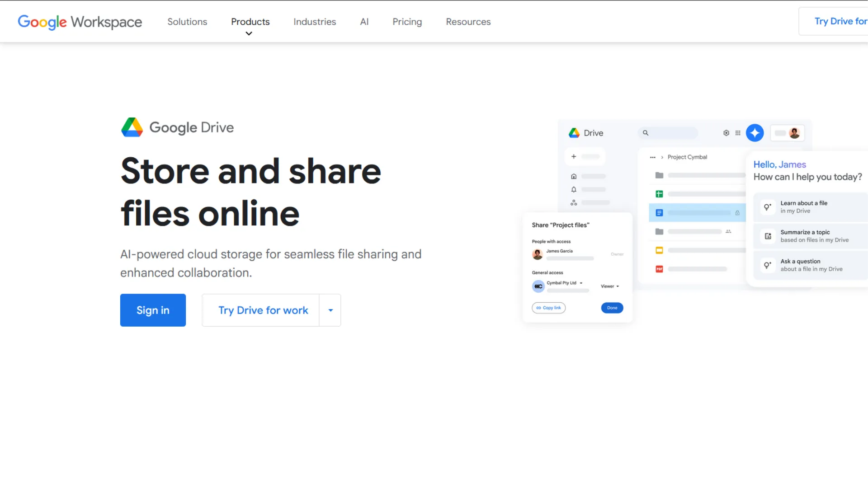Expand the Try Drive for work dropdown arrow
This screenshot has width=868, height=488.
[x=330, y=310]
